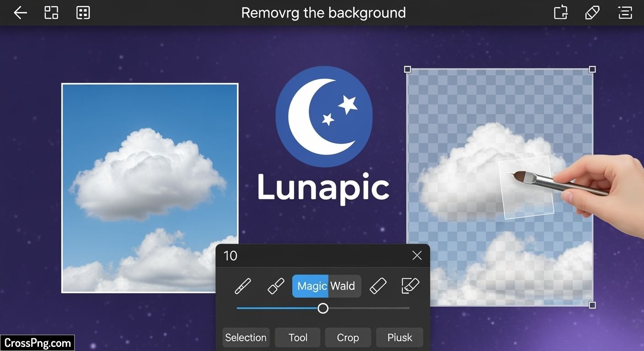Select the erase-selection icon at the panel's right end
The image size is (644, 351).
click(x=410, y=286)
